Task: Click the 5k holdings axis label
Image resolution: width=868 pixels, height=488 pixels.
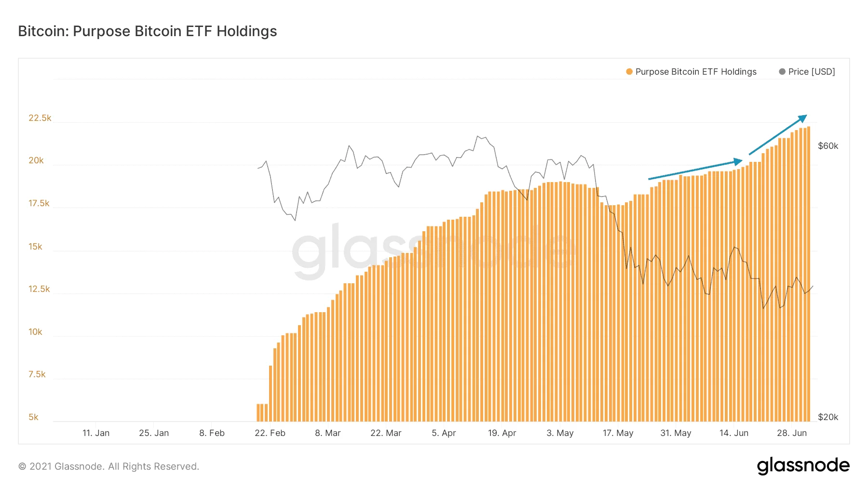Action: click(x=33, y=417)
